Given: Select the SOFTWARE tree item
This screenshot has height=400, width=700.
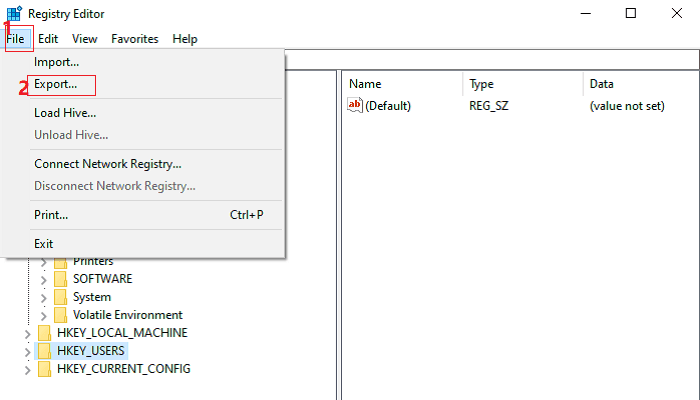Looking at the screenshot, I should coord(103,279).
